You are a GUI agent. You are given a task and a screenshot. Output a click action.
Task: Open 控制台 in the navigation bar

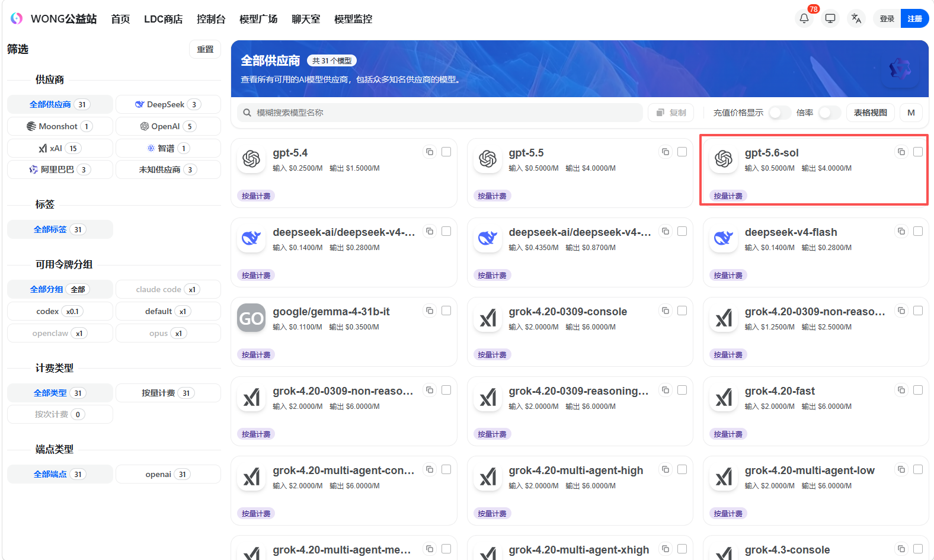pos(211,19)
